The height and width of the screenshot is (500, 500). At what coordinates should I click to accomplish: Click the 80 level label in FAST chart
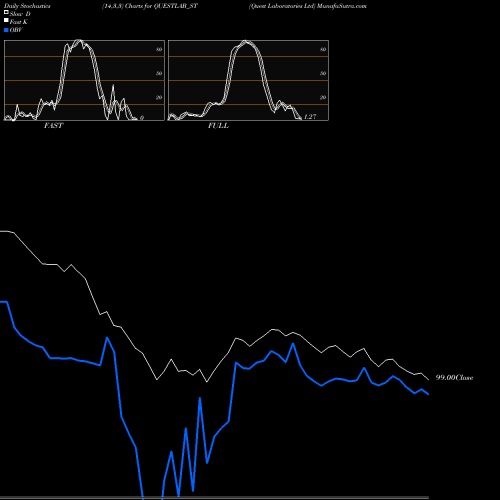(159, 49)
